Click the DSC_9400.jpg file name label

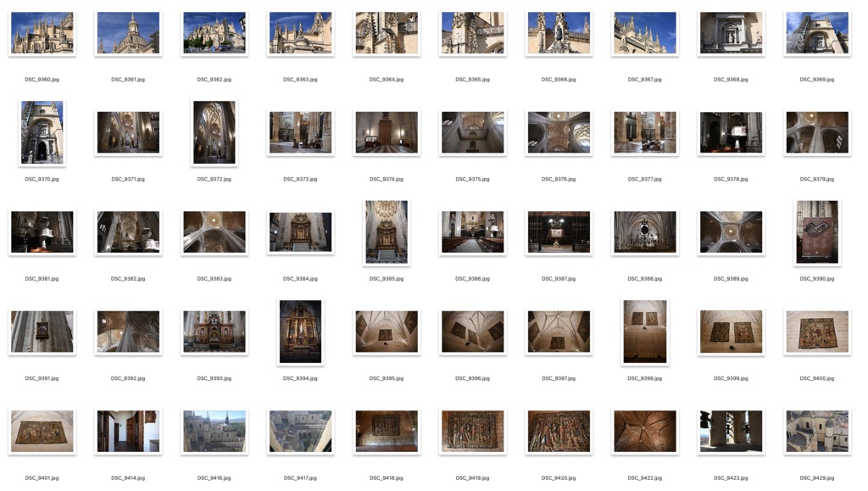817,378
